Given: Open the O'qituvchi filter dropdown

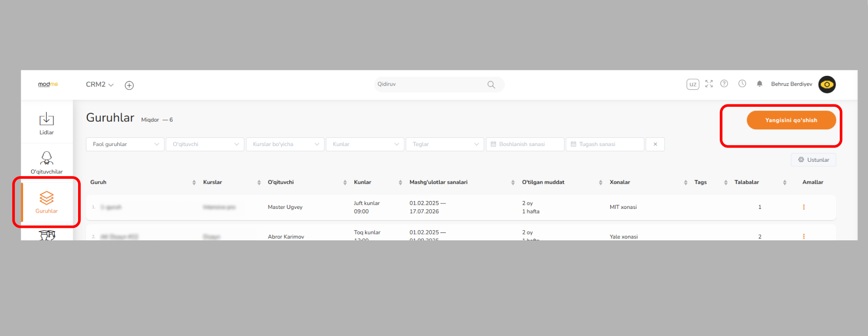Looking at the screenshot, I should pyautogui.click(x=205, y=144).
